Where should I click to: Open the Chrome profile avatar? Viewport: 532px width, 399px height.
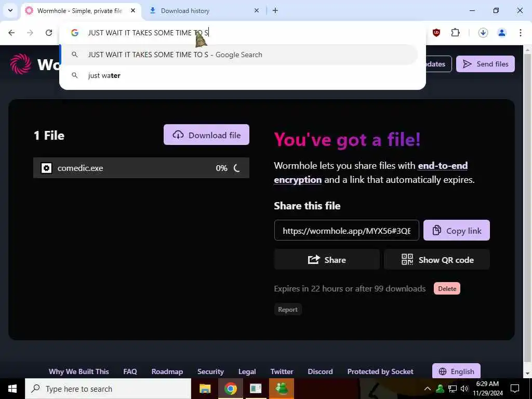[501, 33]
